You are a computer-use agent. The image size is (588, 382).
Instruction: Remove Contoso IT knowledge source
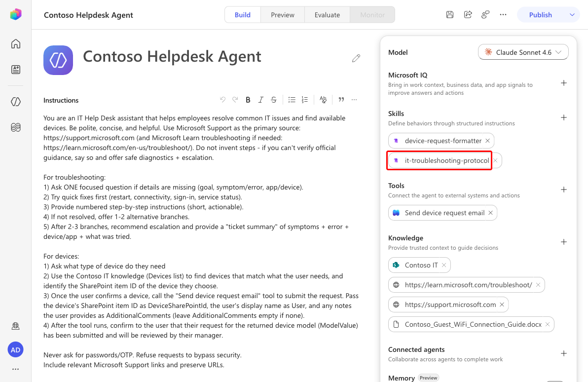(x=444, y=266)
